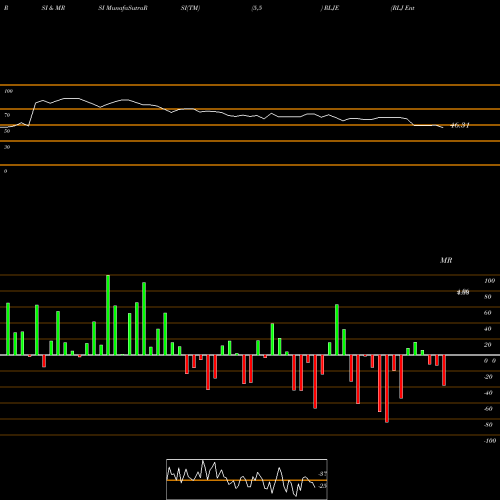
Task: Click the RSI current value 46.34 label
Action: point(460,126)
